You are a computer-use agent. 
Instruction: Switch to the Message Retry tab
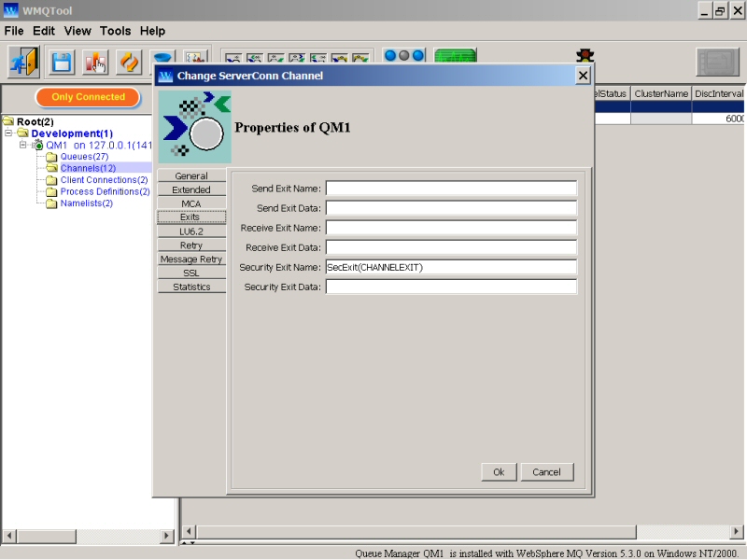pos(191,259)
